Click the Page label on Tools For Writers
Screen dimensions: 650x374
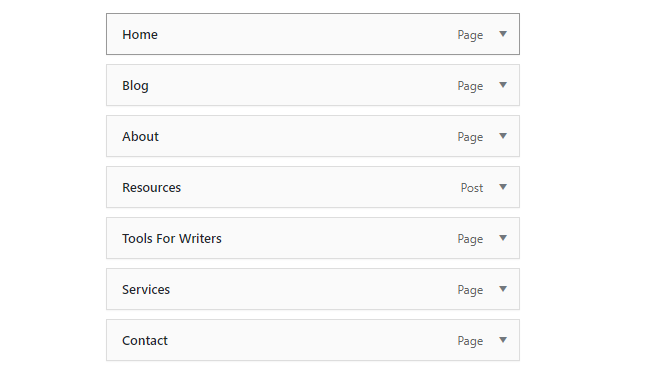[470, 239]
